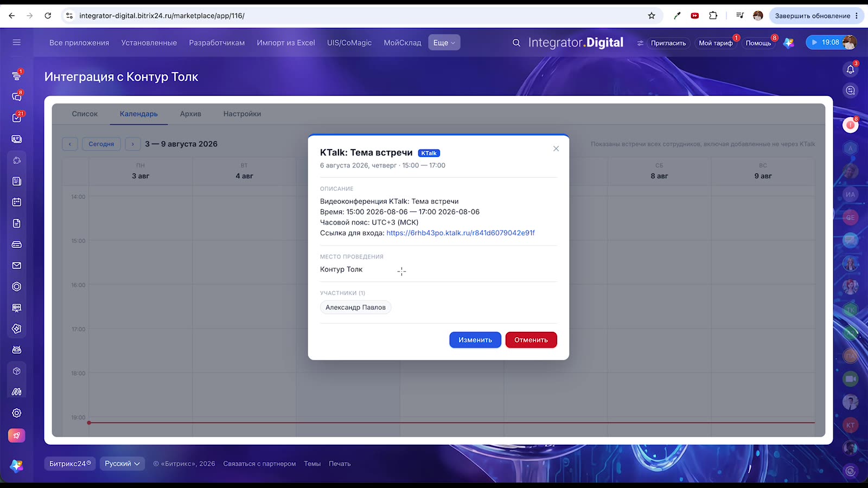868x488 pixels.
Task: Bookmark this page with star icon
Action: tap(652, 16)
